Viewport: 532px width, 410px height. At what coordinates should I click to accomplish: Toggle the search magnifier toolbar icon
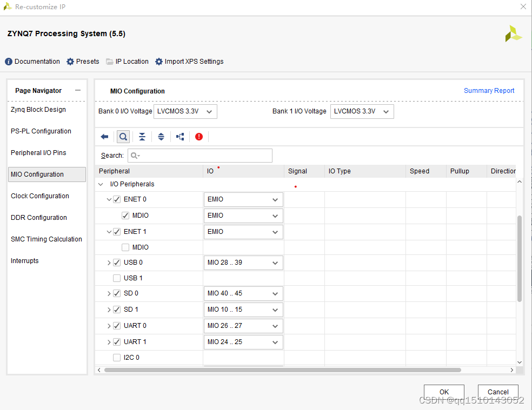[123, 137]
